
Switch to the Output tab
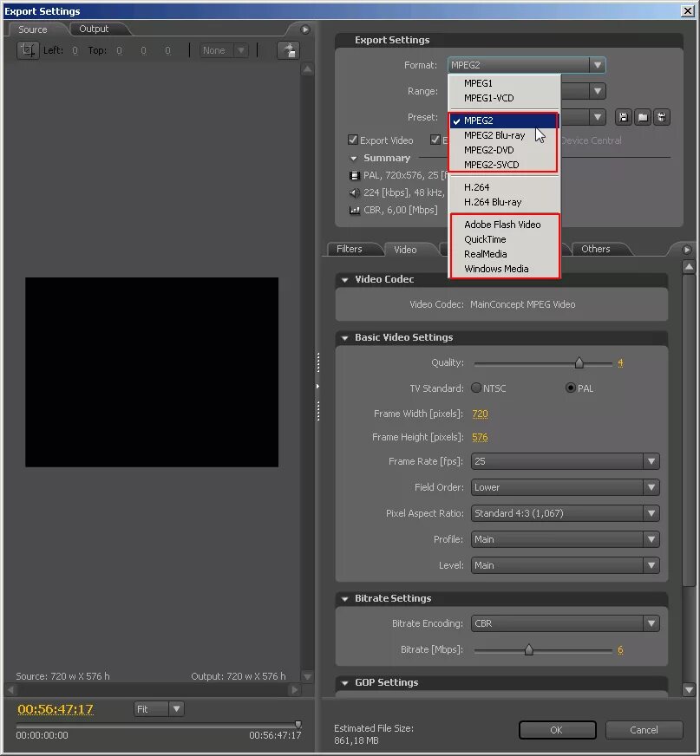[94, 29]
